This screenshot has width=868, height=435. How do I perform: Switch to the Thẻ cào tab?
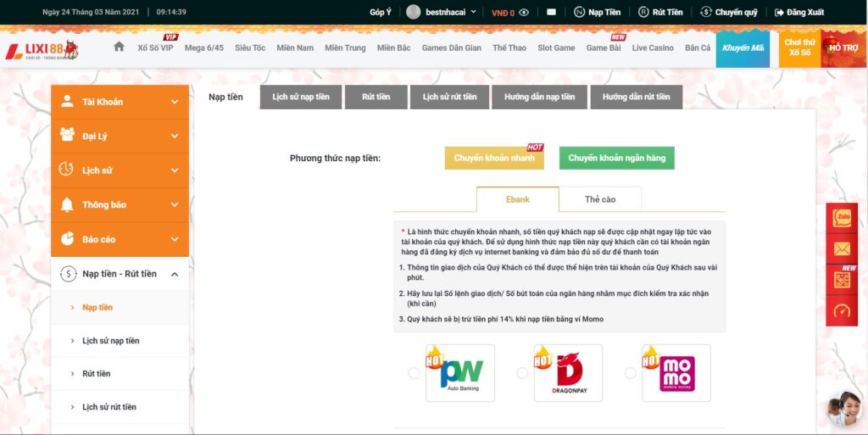(x=600, y=199)
